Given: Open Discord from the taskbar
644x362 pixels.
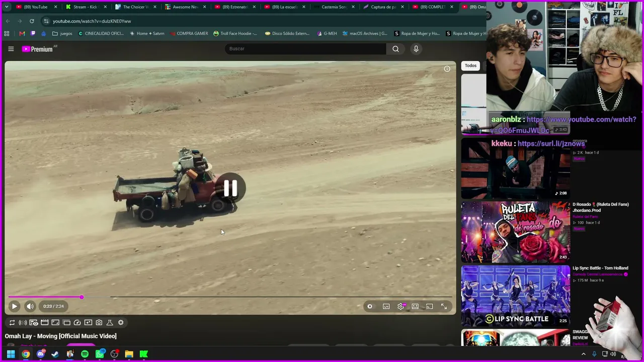Looking at the screenshot, I should (41, 354).
